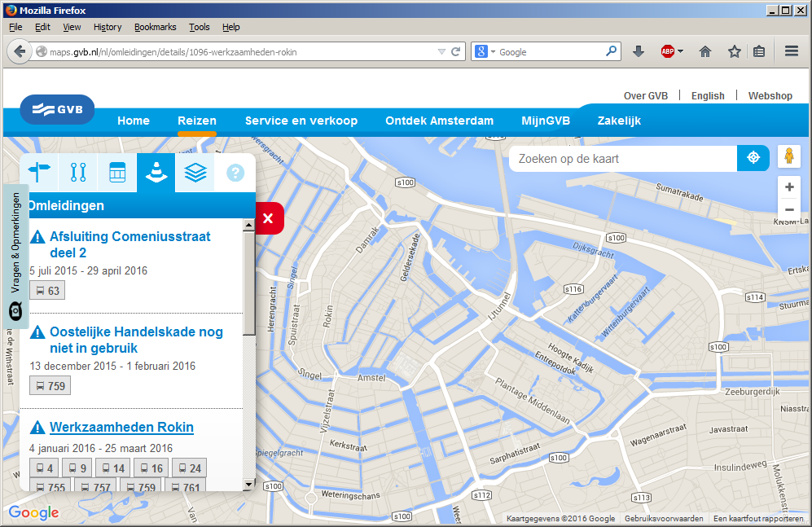
Task: Go back with Firefox back arrow
Action: (x=20, y=52)
